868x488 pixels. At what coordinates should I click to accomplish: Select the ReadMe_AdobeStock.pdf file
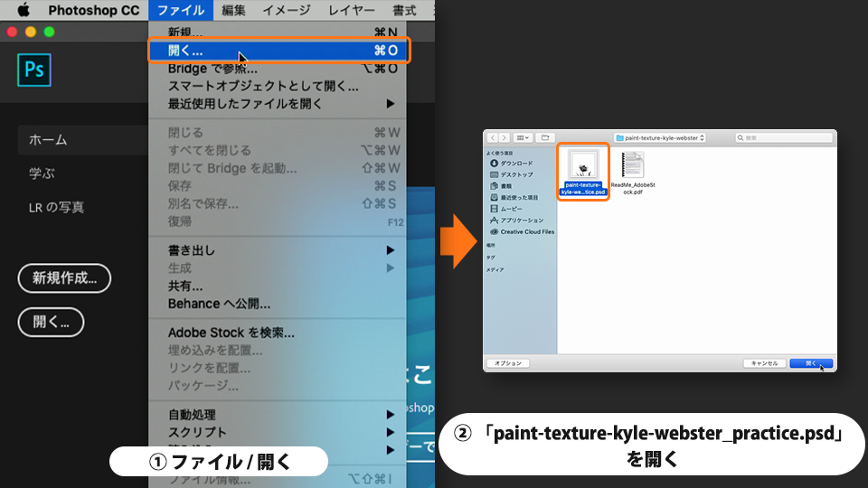[x=633, y=173]
